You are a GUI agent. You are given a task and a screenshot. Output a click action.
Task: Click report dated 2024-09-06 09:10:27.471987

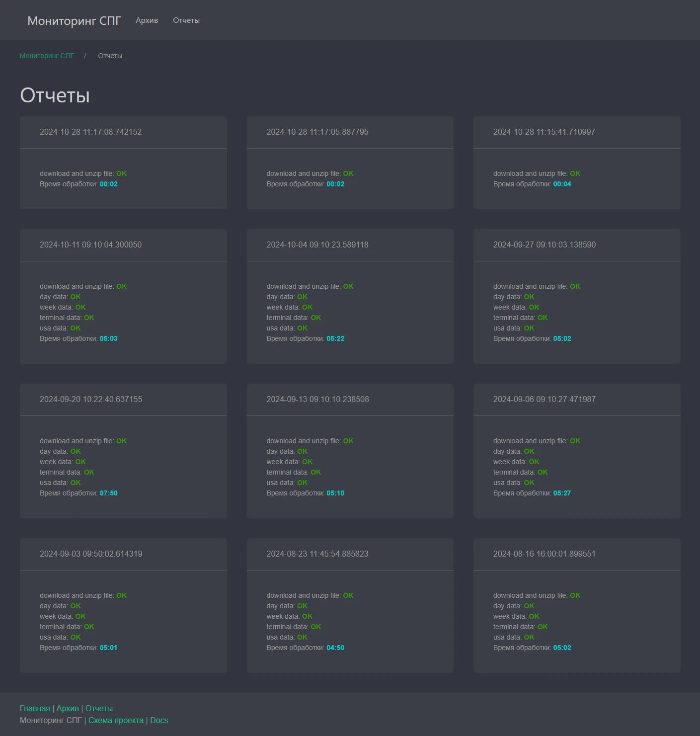point(544,399)
